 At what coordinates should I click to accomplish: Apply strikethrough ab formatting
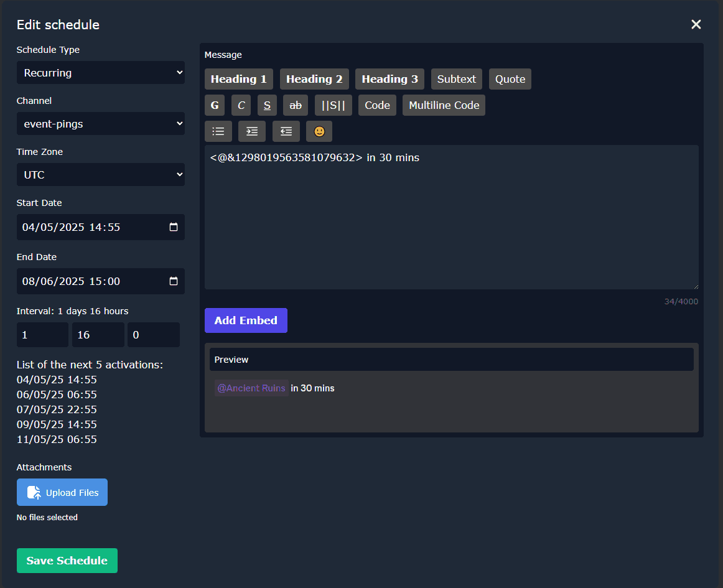click(296, 105)
